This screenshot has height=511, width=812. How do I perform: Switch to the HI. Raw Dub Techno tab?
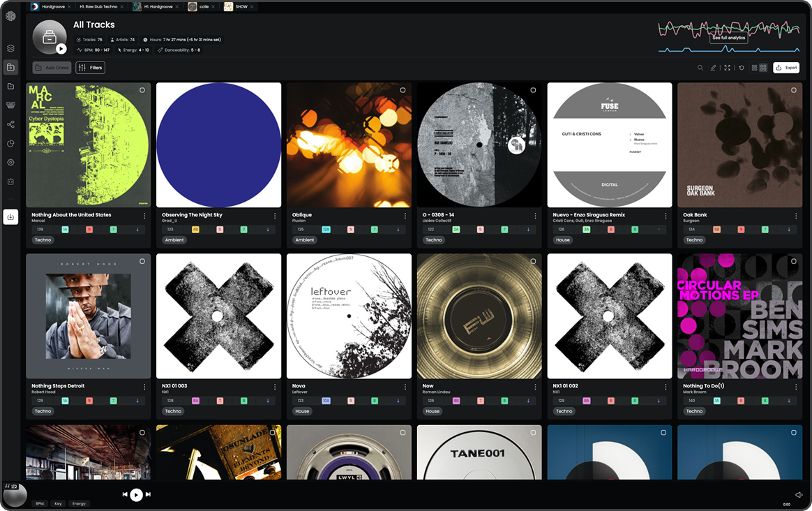(102, 7)
